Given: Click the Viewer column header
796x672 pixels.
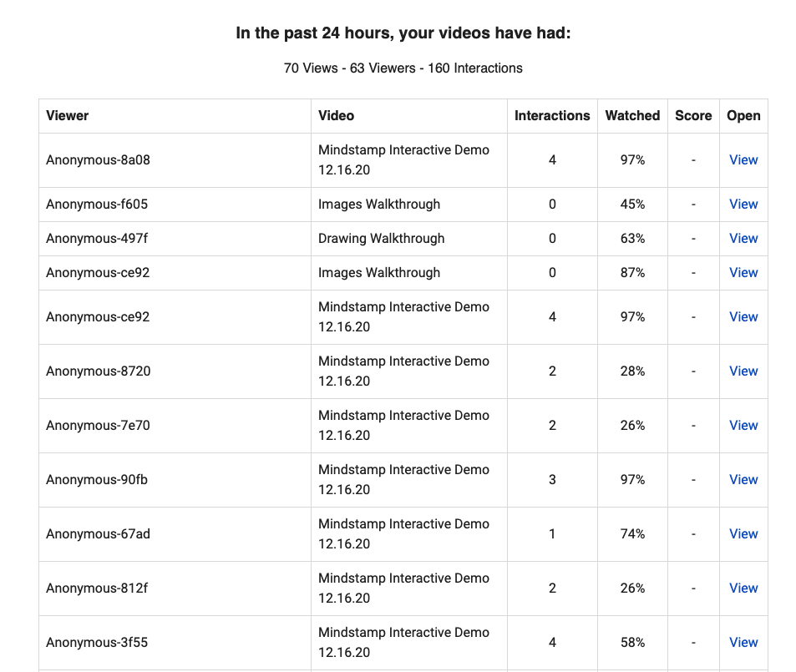Looking at the screenshot, I should [68, 115].
